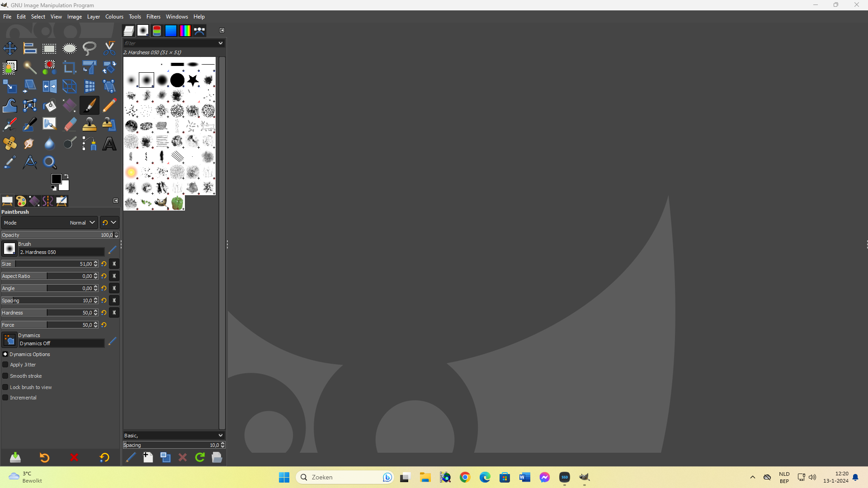
Task: Enable Smooth stroke
Action: click(x=5, y=375)
